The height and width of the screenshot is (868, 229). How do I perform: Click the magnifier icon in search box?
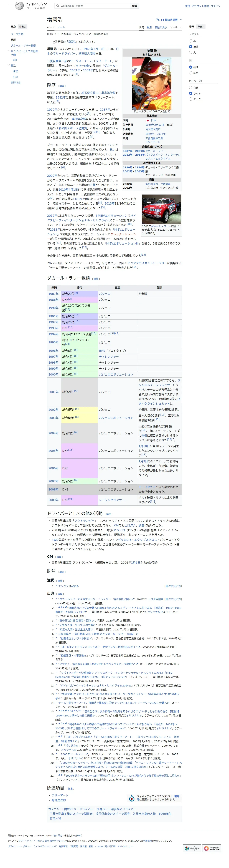(58, 6)
